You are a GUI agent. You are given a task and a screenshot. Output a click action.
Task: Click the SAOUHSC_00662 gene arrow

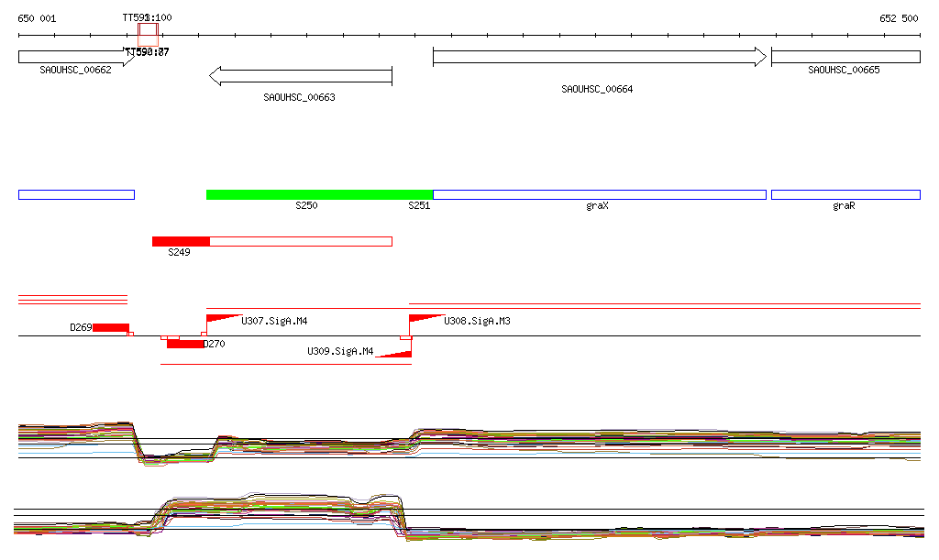tap(77, 57)
